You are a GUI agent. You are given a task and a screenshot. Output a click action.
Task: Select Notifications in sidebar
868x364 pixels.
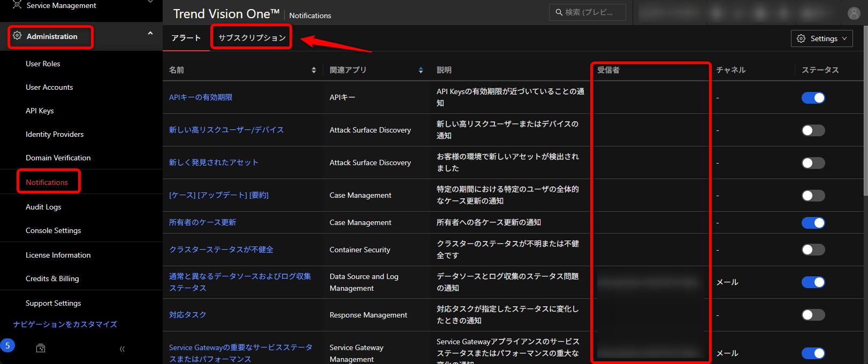coord(47,182)
